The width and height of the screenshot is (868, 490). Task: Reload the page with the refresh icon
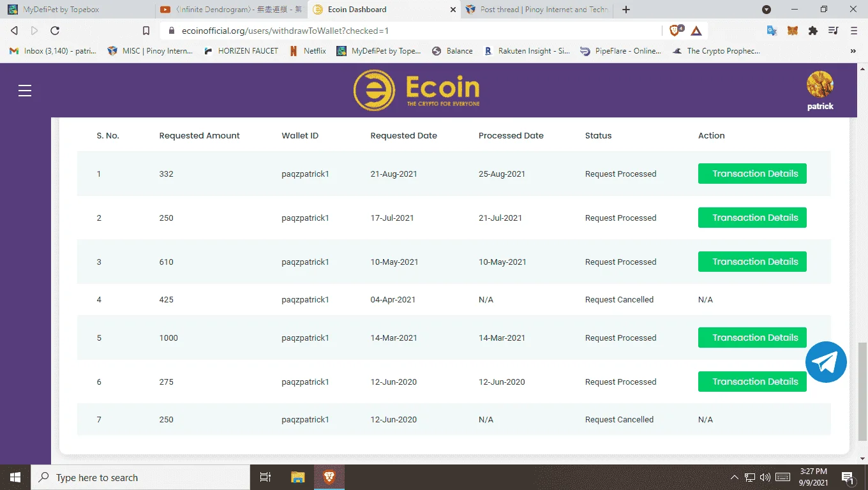[55, 31]
